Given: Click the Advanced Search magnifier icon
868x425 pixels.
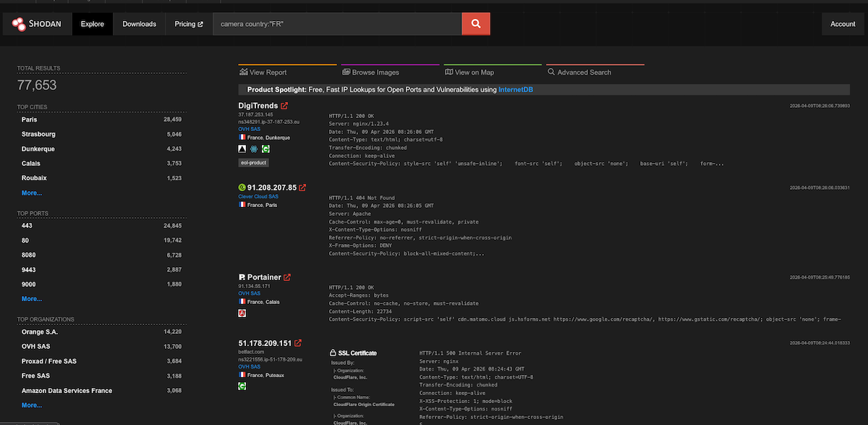Looking at the screenshot, I should click(x=552, y=72).
